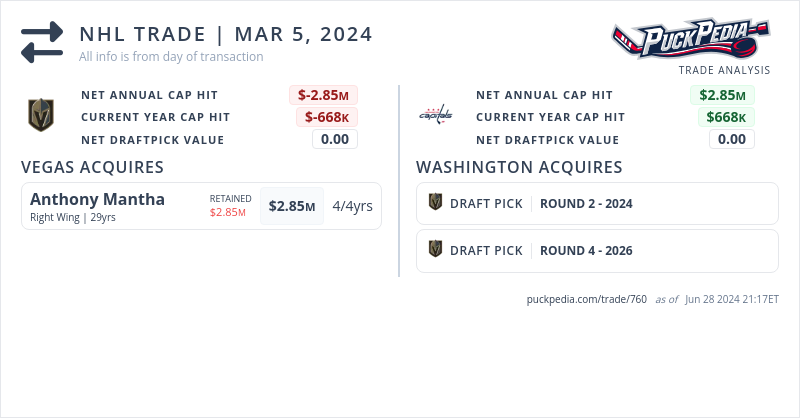Click Washington net draftpick value 0.00

click(x=732, y=139)
